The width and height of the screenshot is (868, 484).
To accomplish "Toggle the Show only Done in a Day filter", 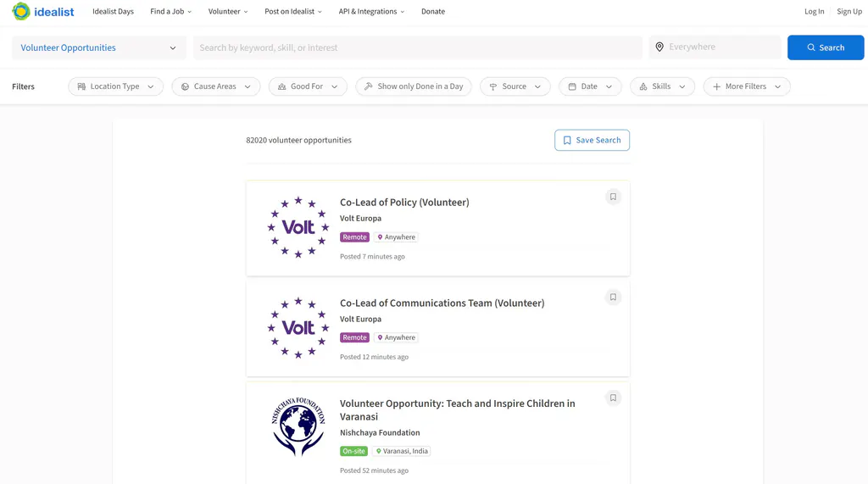I will tap(414, 86).
